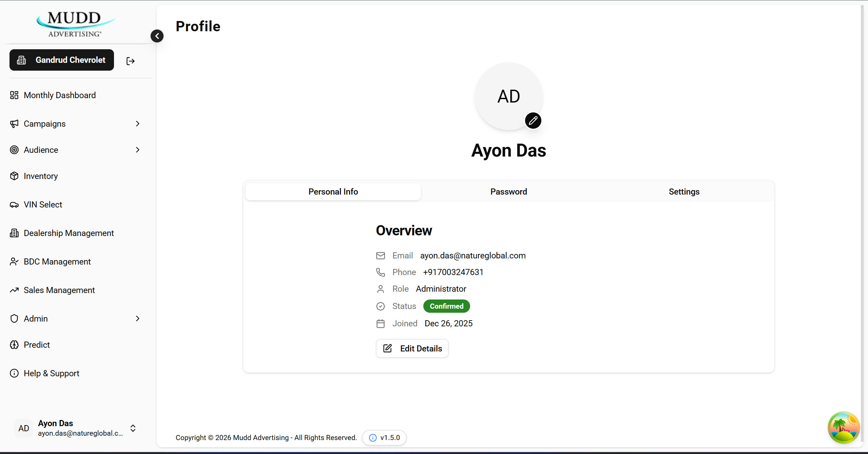Edit profile picture with the pencil icon
This screenshot has width=868, height=454.
click(533, 121)
